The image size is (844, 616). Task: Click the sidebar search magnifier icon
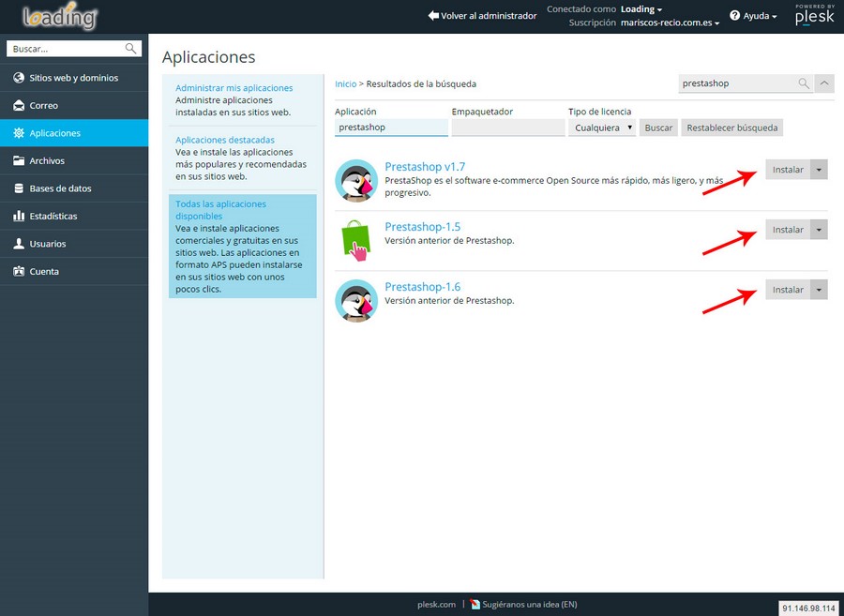coord(130,49)
